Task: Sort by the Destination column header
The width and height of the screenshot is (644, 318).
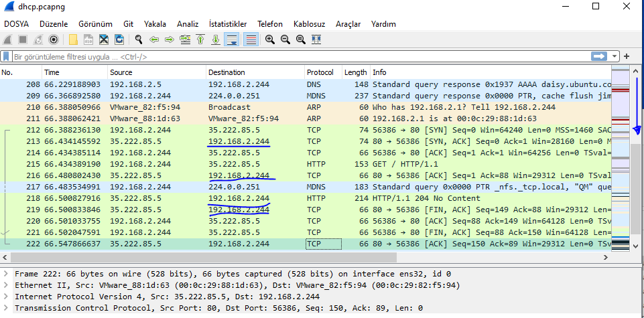Action: point(255,72)
